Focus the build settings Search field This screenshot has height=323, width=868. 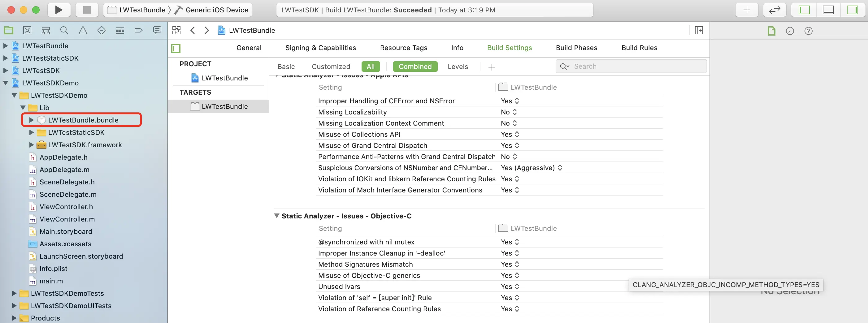631,66
